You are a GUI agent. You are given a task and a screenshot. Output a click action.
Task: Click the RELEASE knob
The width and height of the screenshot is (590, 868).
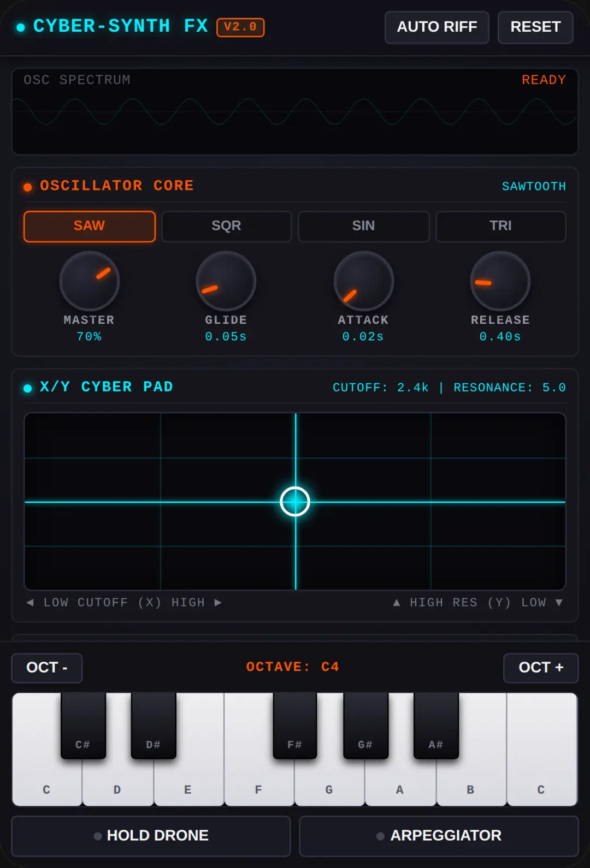tap(500, 281)
